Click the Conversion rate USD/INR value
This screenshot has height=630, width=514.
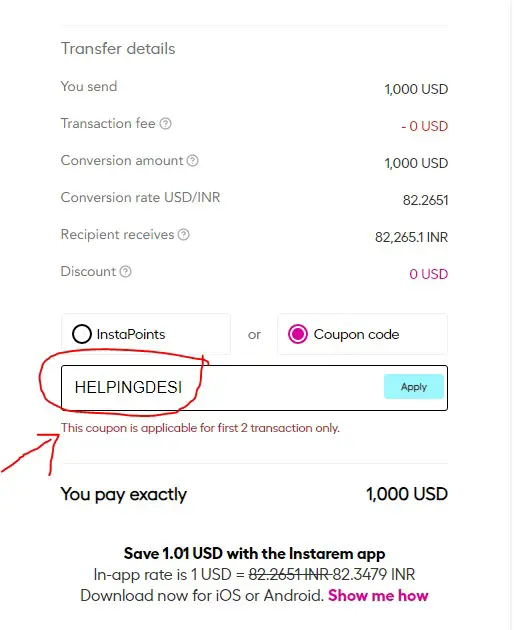[x=425, y=200]
